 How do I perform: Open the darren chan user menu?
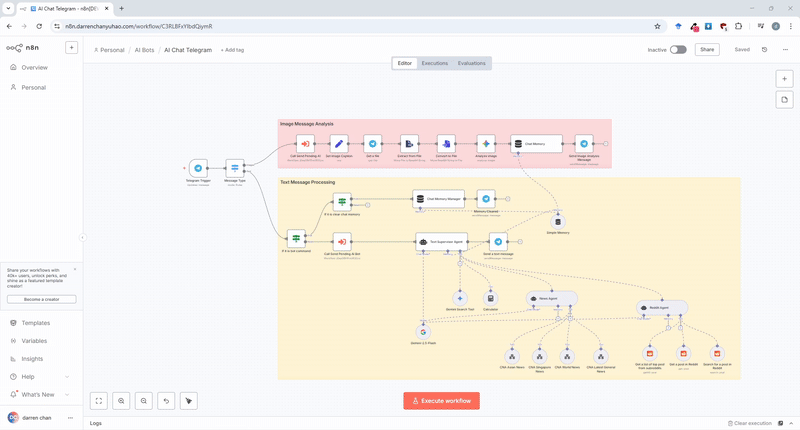pos(70,418)
